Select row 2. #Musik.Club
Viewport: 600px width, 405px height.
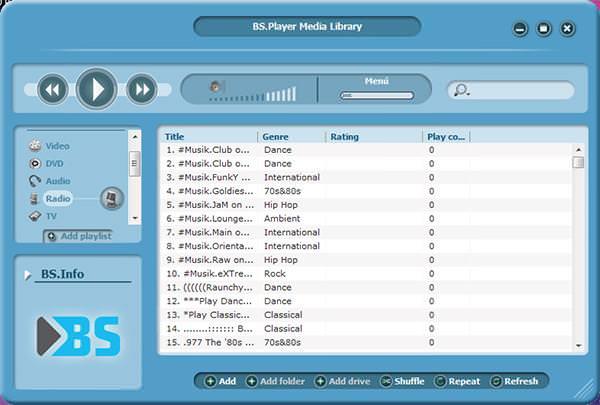pyautogui.click(x=365, y=164)
